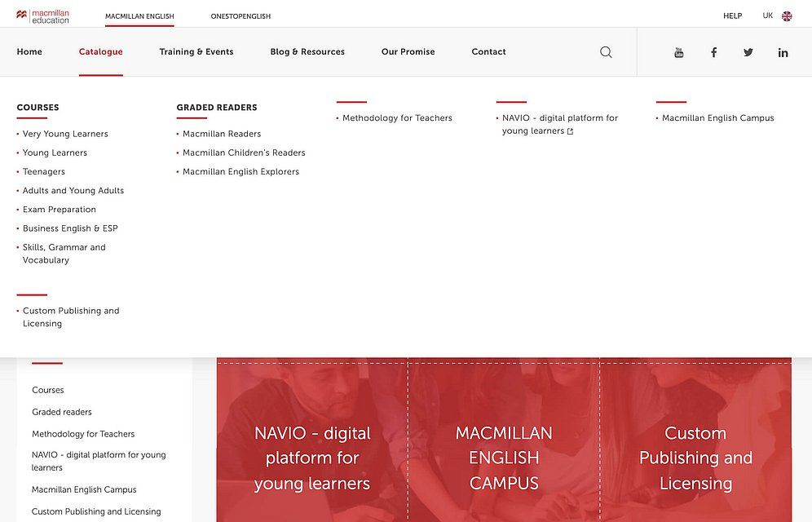Open the UK region selector
812x522 pixels.
click(767, 16)
